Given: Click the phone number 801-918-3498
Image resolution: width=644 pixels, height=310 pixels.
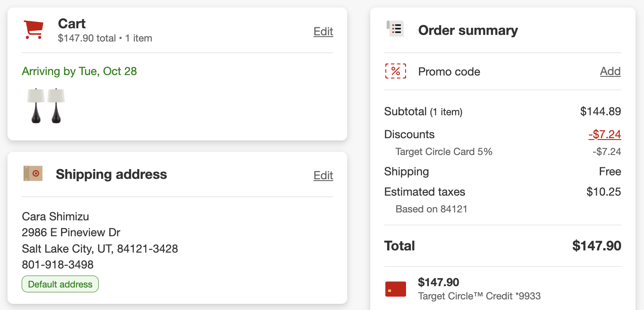Looking at the screenshot, I should pos(57,265).
